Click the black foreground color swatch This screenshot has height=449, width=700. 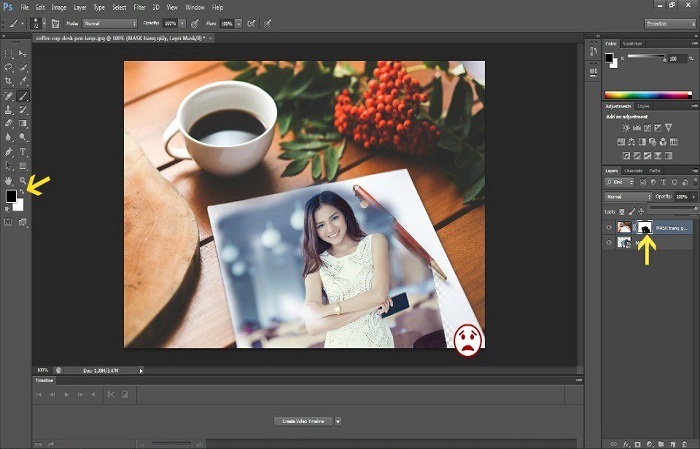(x=11, y=197)
